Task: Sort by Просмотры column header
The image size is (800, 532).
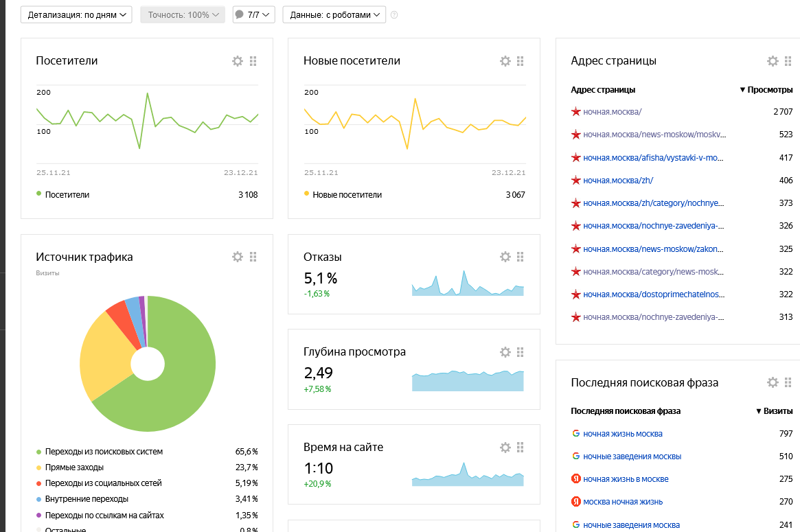Action: pos(766,90)
